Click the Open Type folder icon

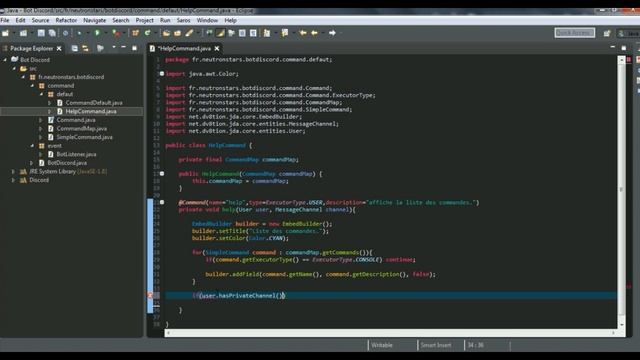166,33
